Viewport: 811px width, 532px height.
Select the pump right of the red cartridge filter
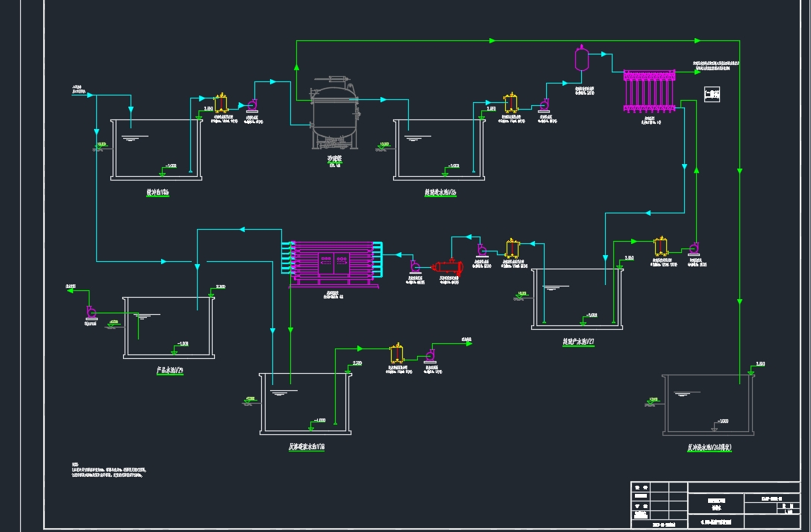pyautogui.click(x=481, y=251)
